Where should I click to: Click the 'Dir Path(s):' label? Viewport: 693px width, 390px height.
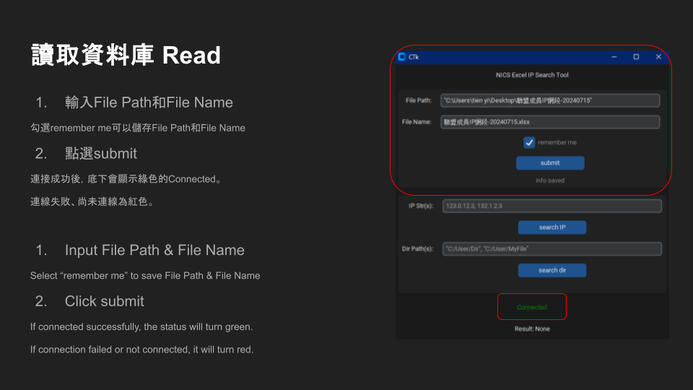pos(417,249)
